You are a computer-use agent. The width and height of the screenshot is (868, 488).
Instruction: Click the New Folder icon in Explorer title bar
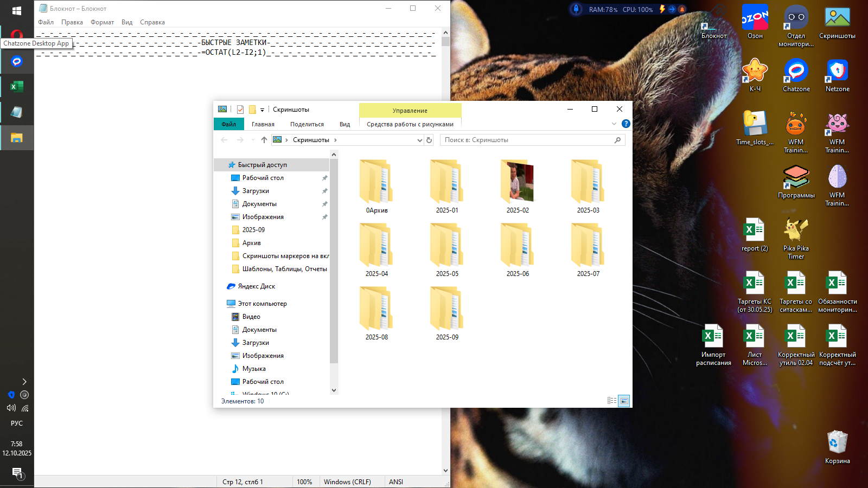pyautogui.click(x=252, y=110)
